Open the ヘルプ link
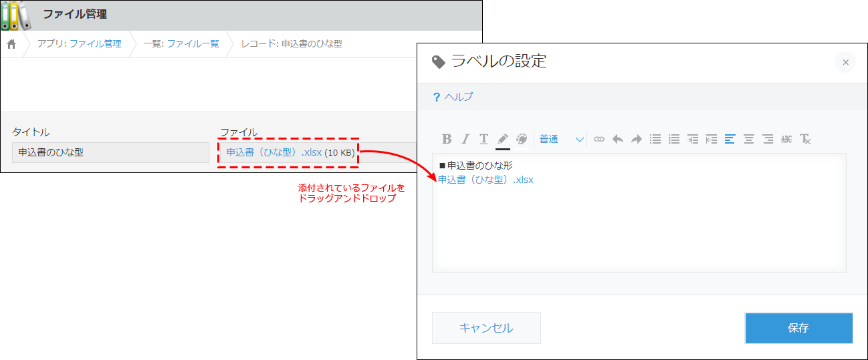This screenshot has width=868, height=360. point(459,97)
